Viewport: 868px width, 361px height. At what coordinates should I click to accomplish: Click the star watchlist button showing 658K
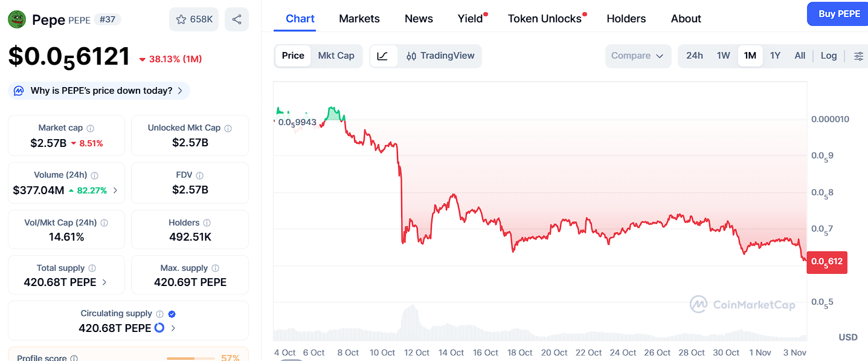point(194,19)
